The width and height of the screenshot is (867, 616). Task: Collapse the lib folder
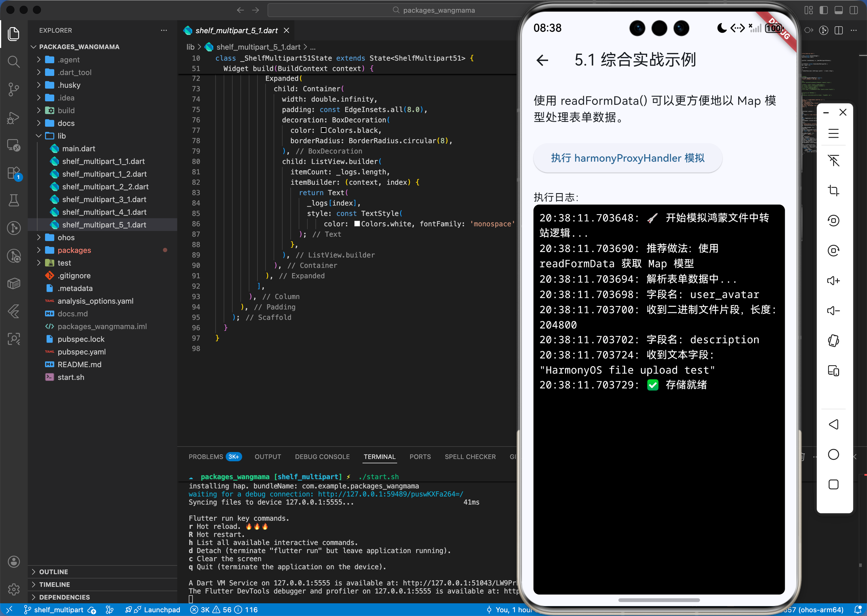(x=61, y=136)
